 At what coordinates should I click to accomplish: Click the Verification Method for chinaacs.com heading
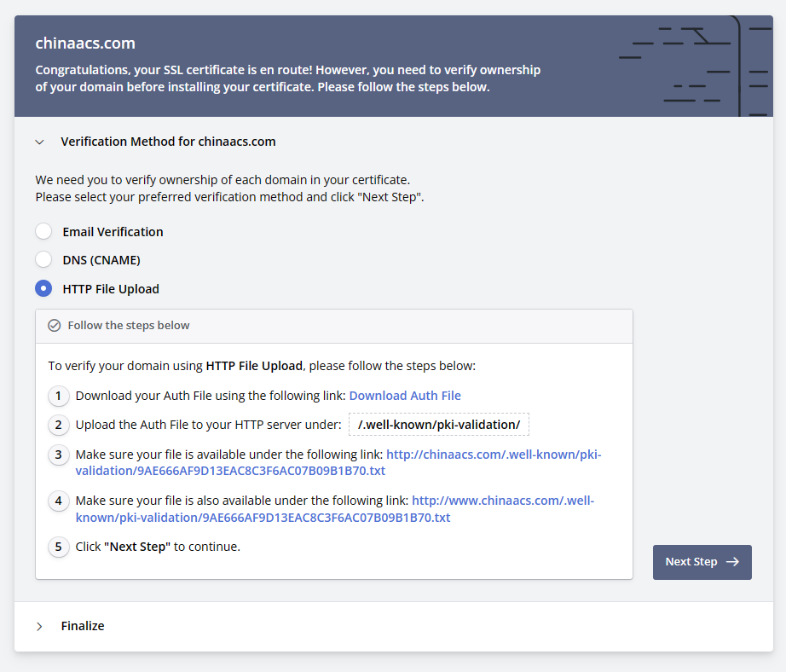(168, 142)
